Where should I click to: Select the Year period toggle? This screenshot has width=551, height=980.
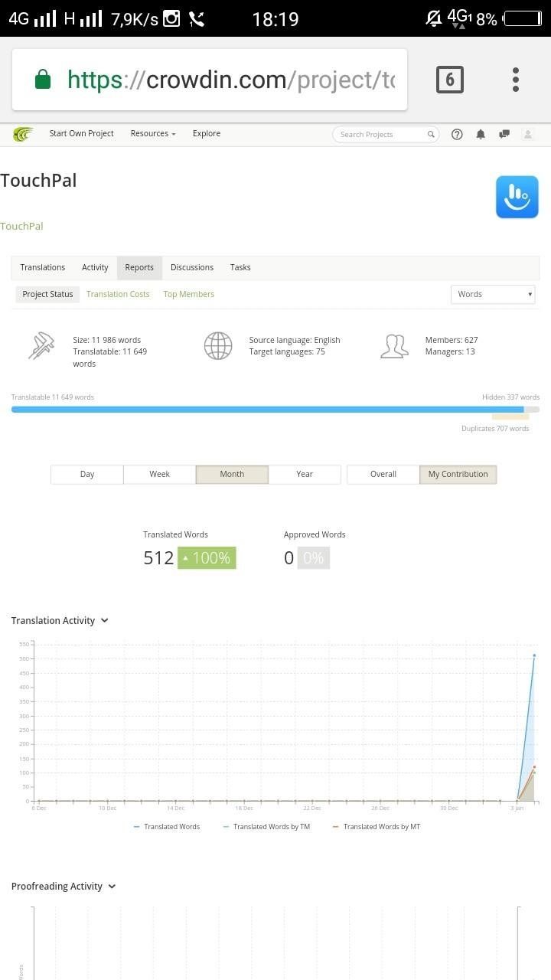[x=305, y=474]
